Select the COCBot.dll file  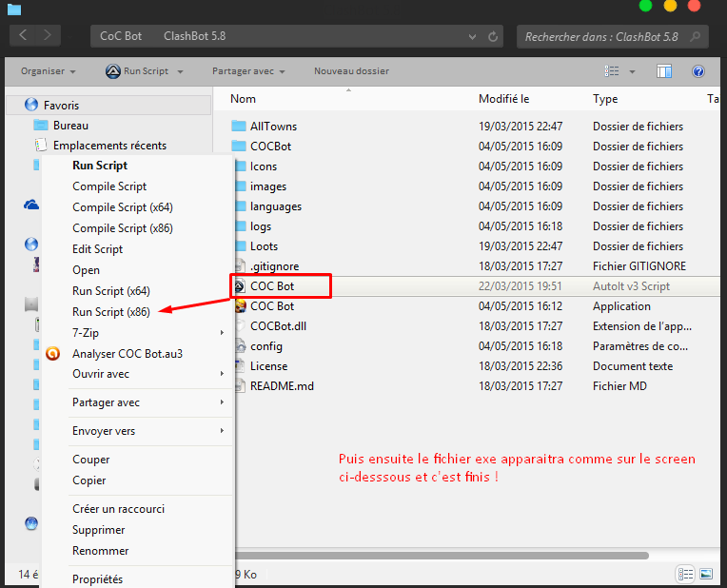coord(278,326)
